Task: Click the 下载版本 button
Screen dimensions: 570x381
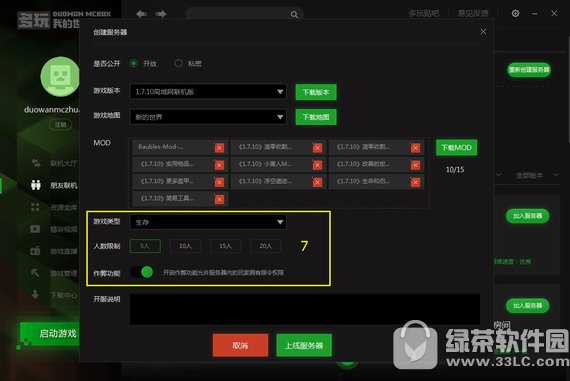Action: click(316, 92)
